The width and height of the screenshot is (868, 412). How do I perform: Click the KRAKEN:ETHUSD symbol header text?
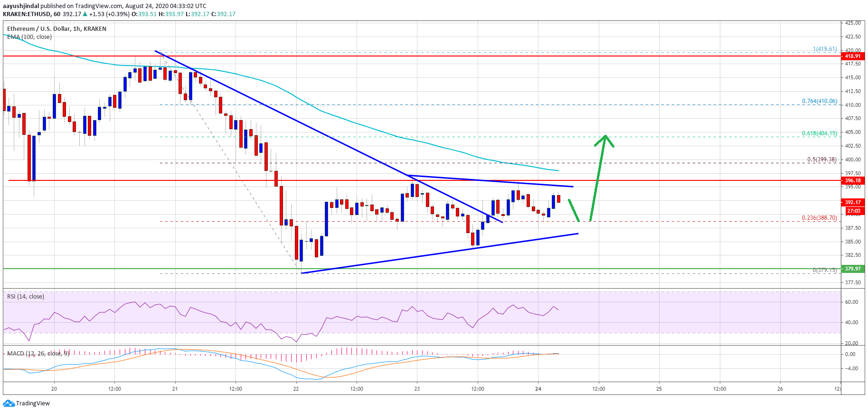pyautogui.click(x=27, y=14)
